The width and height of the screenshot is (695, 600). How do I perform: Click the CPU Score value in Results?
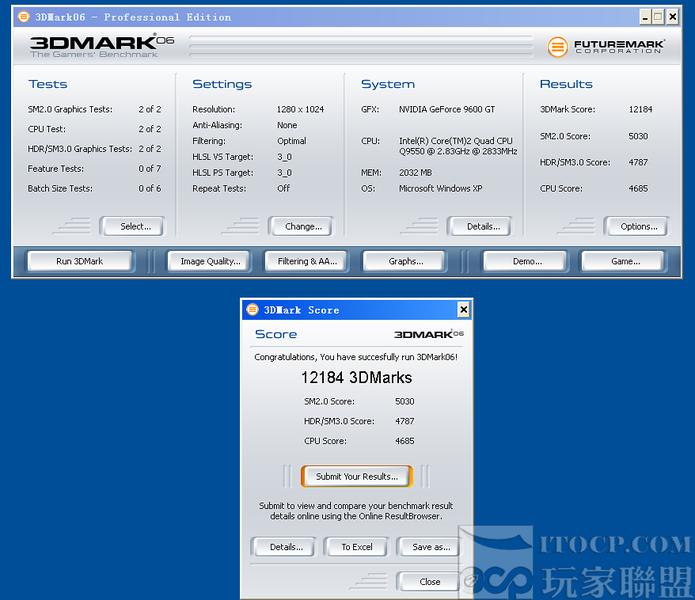[x=638, y=188]
